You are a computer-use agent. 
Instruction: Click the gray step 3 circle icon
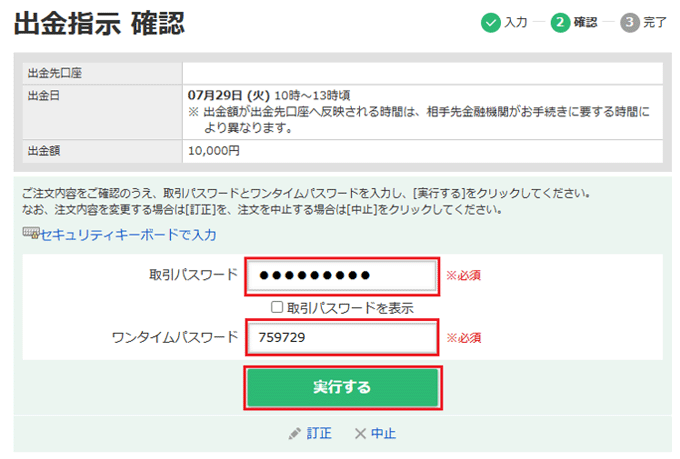coord(630,22)
